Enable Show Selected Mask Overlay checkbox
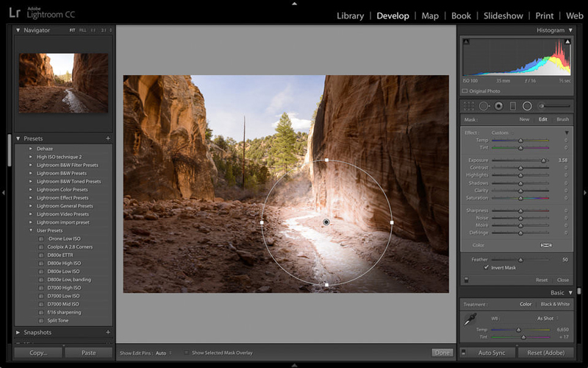Viewport: 588px width, 368px height. point(186,353)
